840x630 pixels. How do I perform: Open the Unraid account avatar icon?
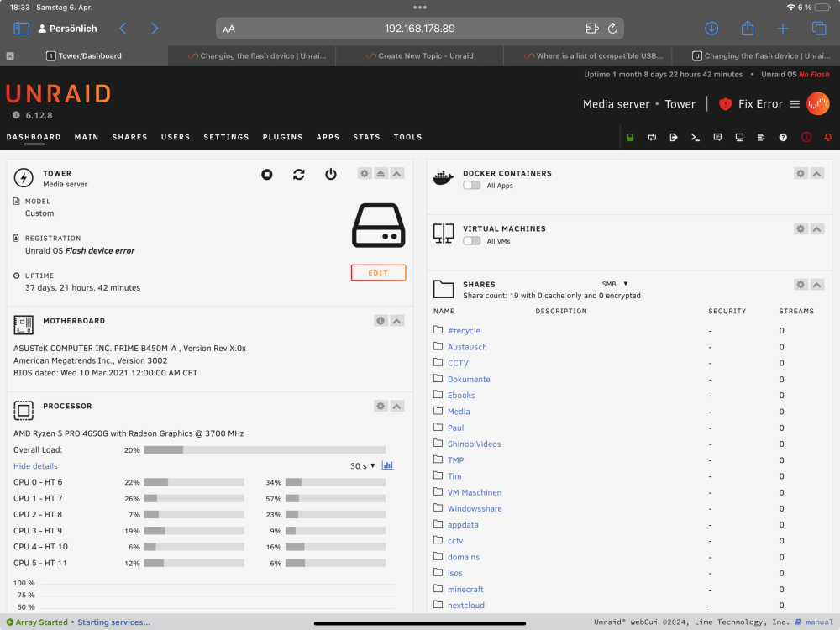tap(818, 104)
